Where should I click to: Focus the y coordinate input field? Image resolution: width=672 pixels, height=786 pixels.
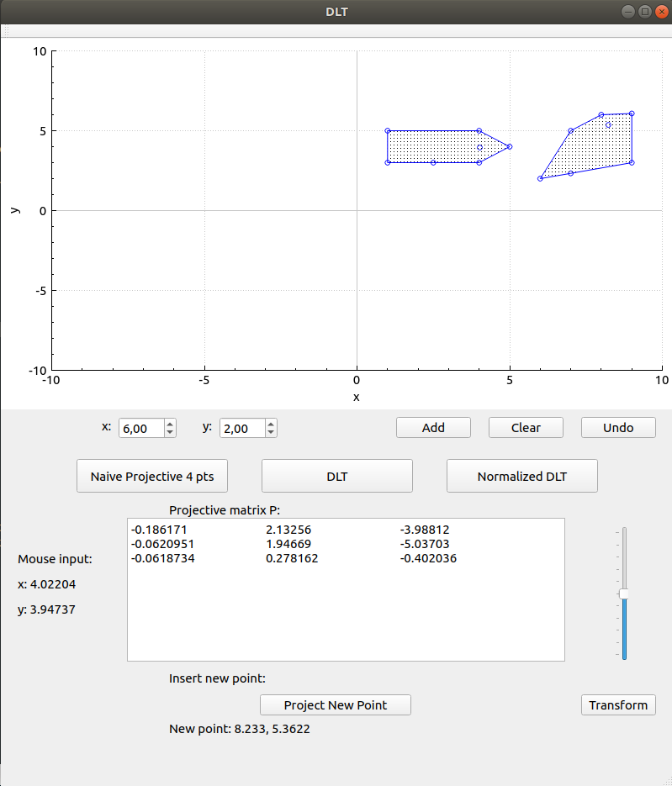242,429
